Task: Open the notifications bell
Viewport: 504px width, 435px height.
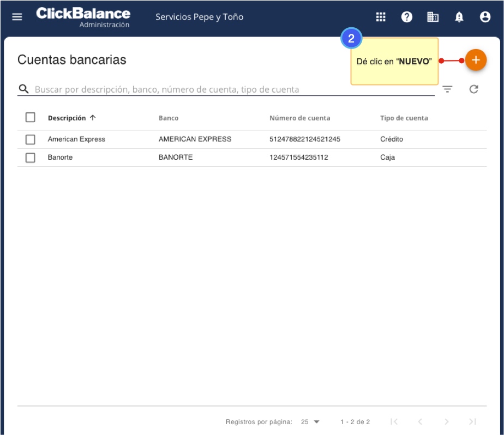Action: tap(459, 17)
